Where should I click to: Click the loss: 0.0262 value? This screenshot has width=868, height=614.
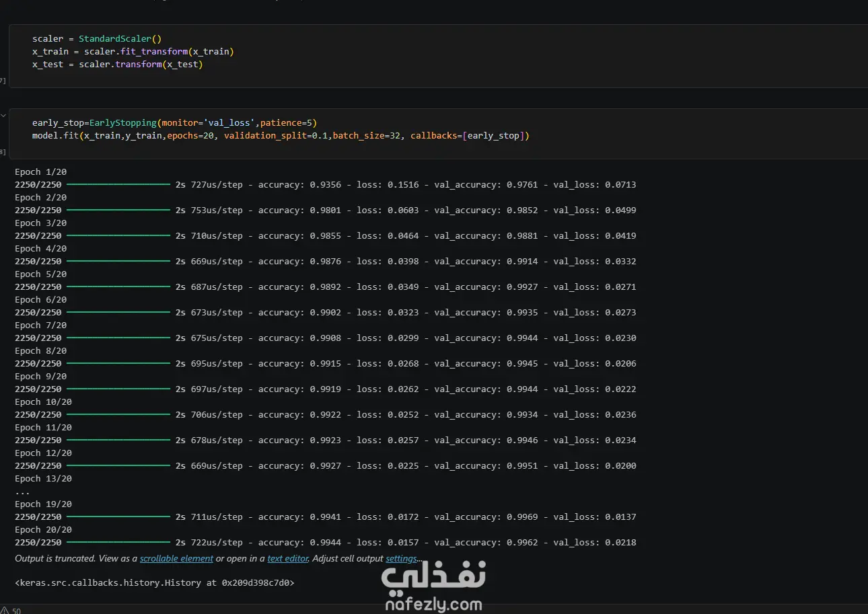[388, 389]
